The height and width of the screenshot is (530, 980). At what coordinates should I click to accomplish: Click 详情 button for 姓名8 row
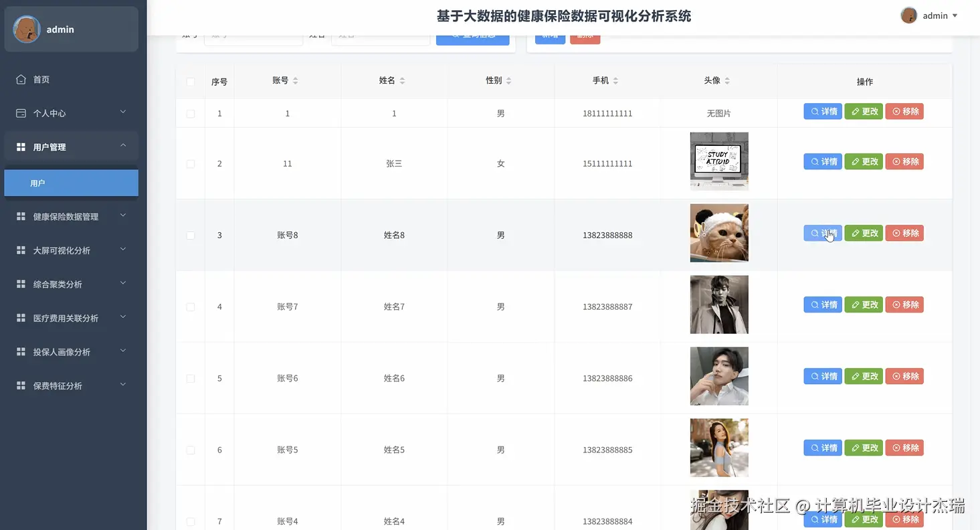point(823,234)
